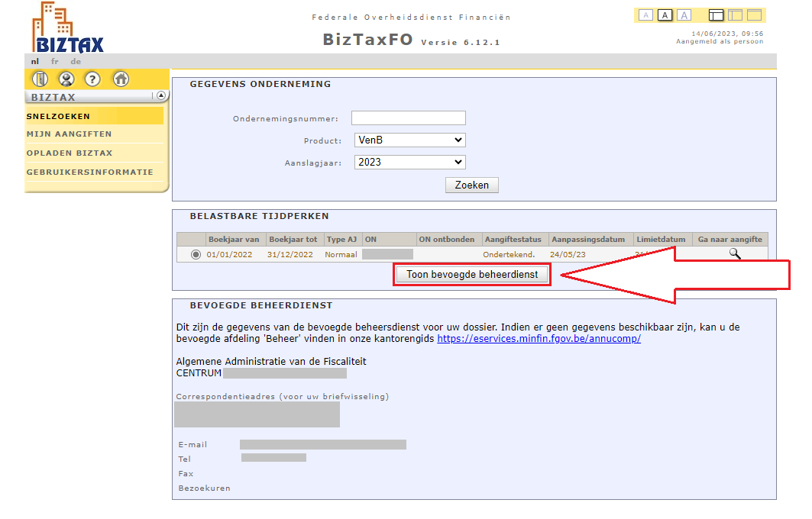Open the Snelzoeken menu item
The image size is (812, 519).
coord(94,117)
